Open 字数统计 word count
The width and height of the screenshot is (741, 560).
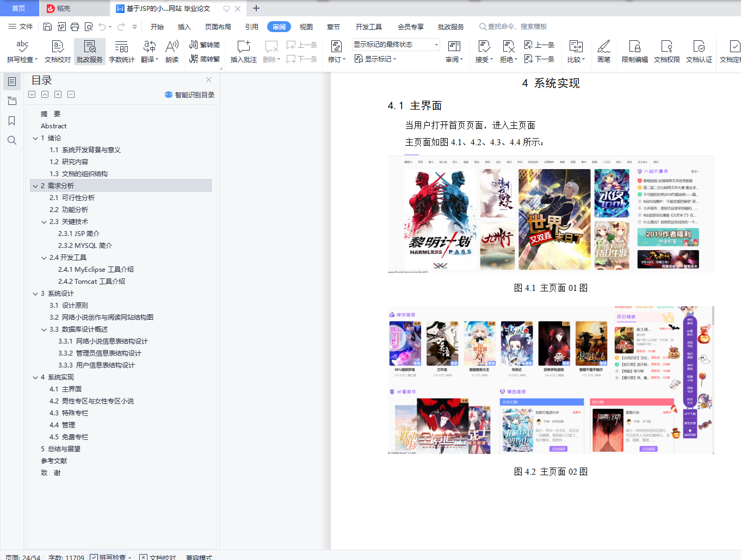pyautogui.click(x=122, y=52)
